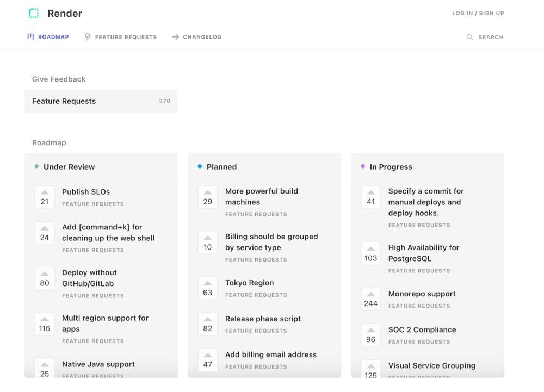Click Feature Requests tag under SOC 2 Compliance
The width and height of the screenshot is (544, 392).
(419, 342)
